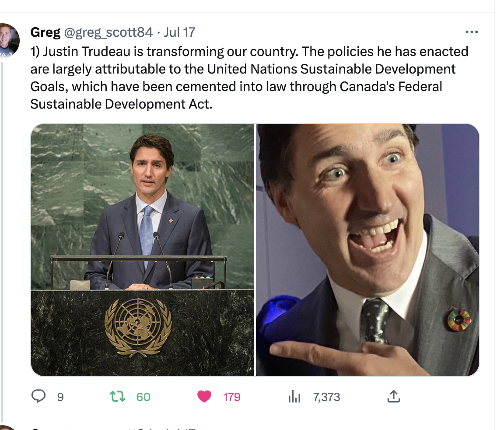Click the share upload arrow icon
Screen dimensions: 504x430
coord(394,397)
